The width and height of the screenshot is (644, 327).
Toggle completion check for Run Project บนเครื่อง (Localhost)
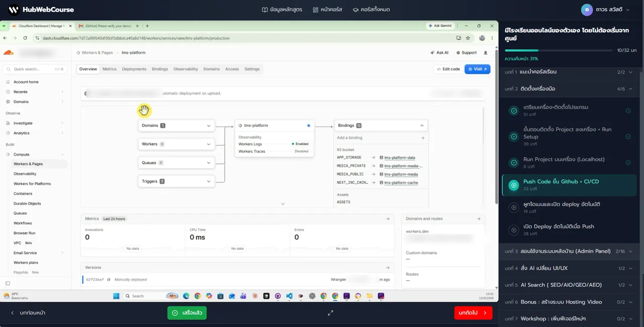click(x=628, y=163)
